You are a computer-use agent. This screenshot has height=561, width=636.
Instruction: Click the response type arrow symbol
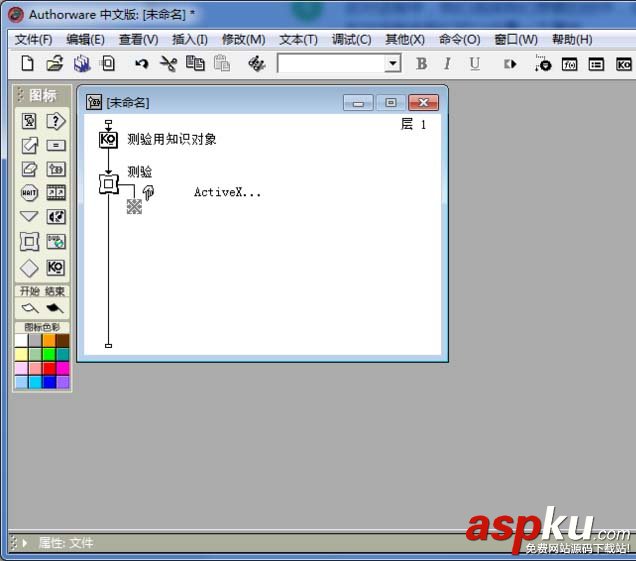(x=148, y=192)
